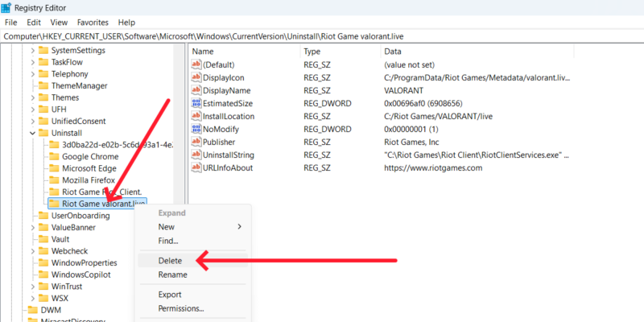This screenshot has width=644, height=322.
Task: Select the Vault folder icon
Action: coord(43,239)
